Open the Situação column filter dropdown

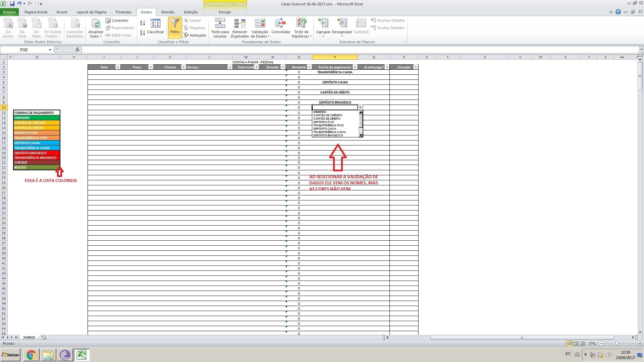tap(416, 67)
